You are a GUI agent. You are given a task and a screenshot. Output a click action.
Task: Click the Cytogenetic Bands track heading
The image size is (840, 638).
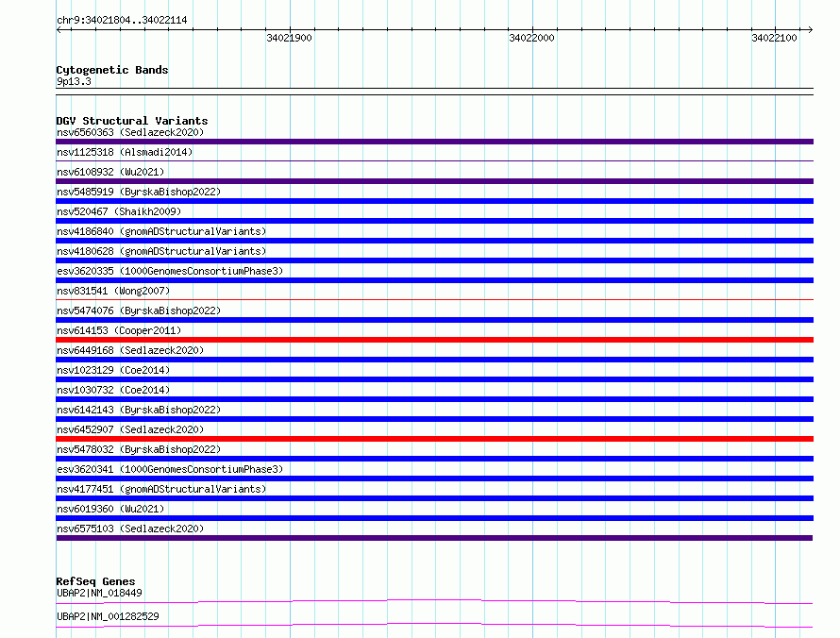point(112,70)
